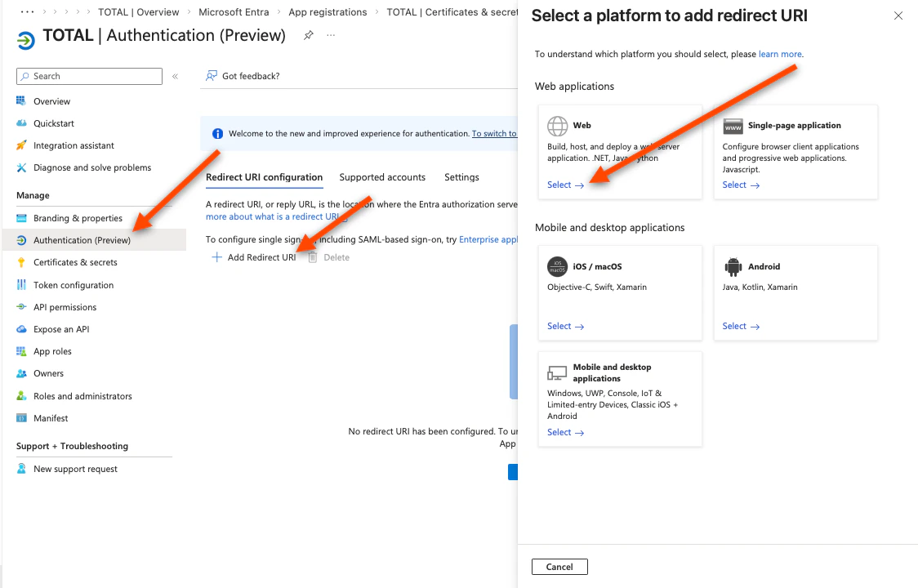
Task: Choose Select under Web platform
Action: [565, 185]
